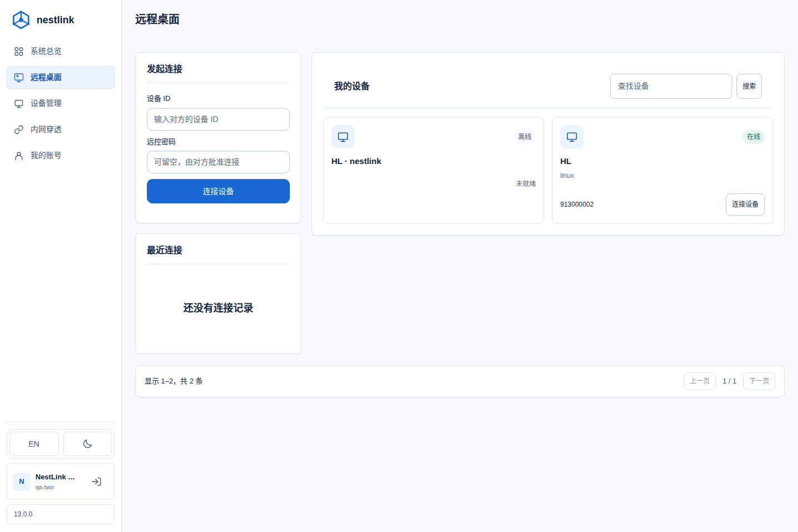Click the 离线 status badge
The width and height of the screenshot is (798, 532).
525,137
